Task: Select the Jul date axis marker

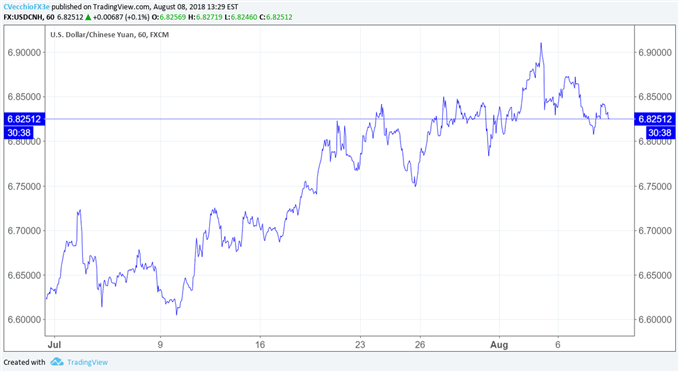Action: coord(54,345)
